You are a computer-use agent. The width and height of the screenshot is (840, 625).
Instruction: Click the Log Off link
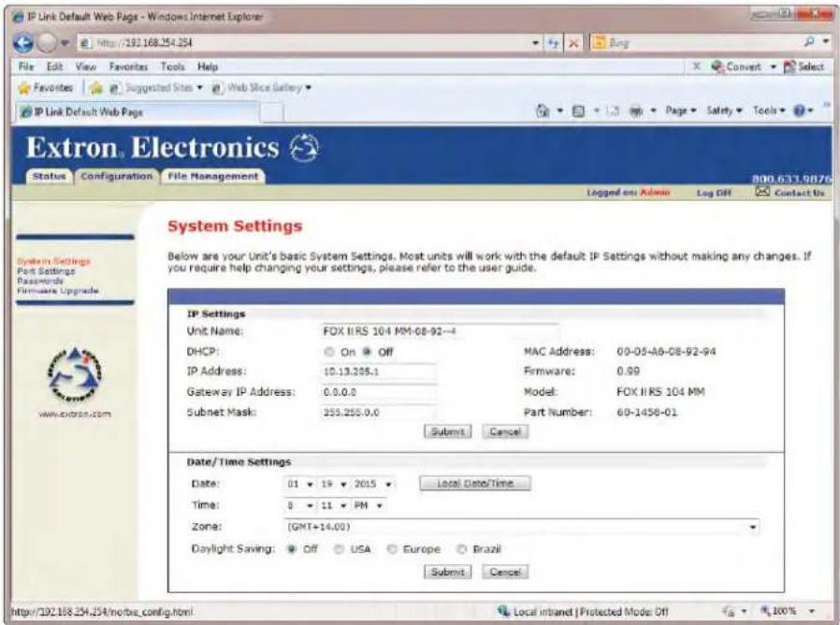pyautogui.click(x=714, y=193)
